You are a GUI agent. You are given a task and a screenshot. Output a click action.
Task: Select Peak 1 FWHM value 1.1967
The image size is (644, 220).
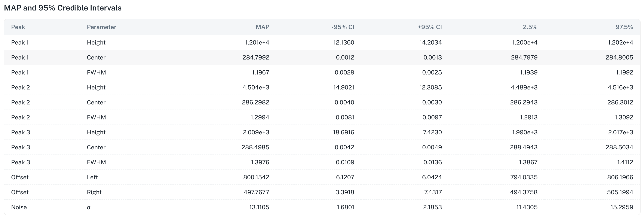tap(261, 73)
